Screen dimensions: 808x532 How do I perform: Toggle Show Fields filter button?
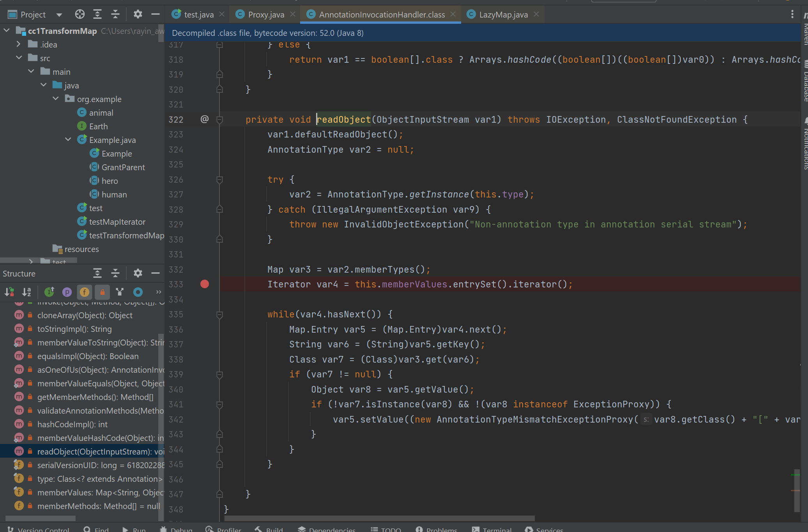[x=85, y=292]
